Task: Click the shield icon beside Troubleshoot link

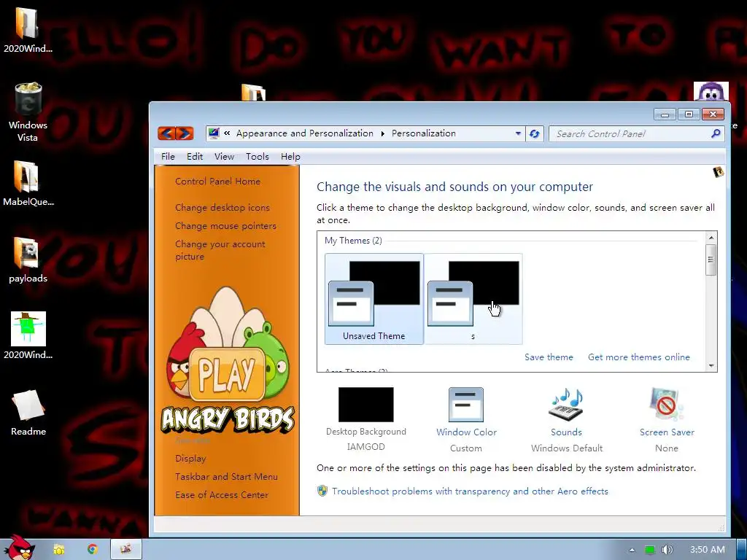Action: click(322, 491)
